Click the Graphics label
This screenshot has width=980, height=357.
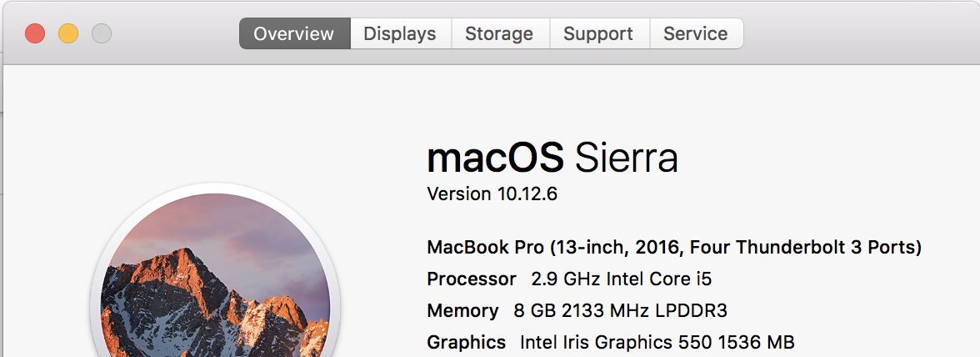466,342
